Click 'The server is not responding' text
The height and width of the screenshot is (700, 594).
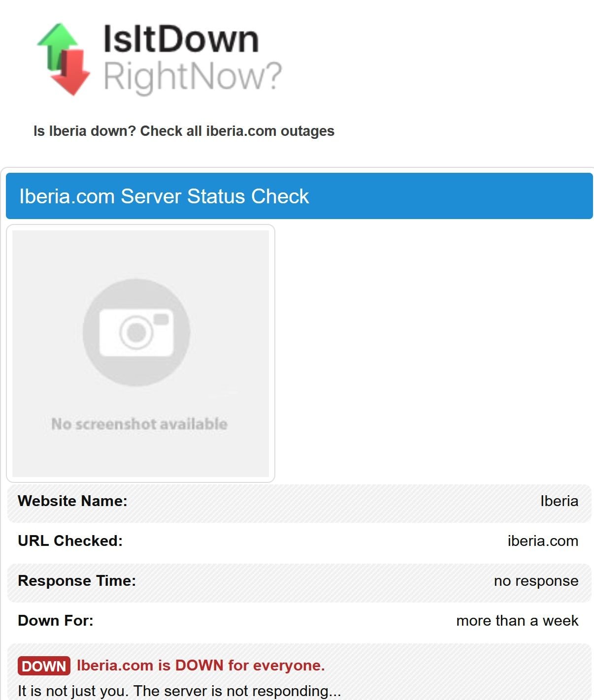[x=237, y=691]
